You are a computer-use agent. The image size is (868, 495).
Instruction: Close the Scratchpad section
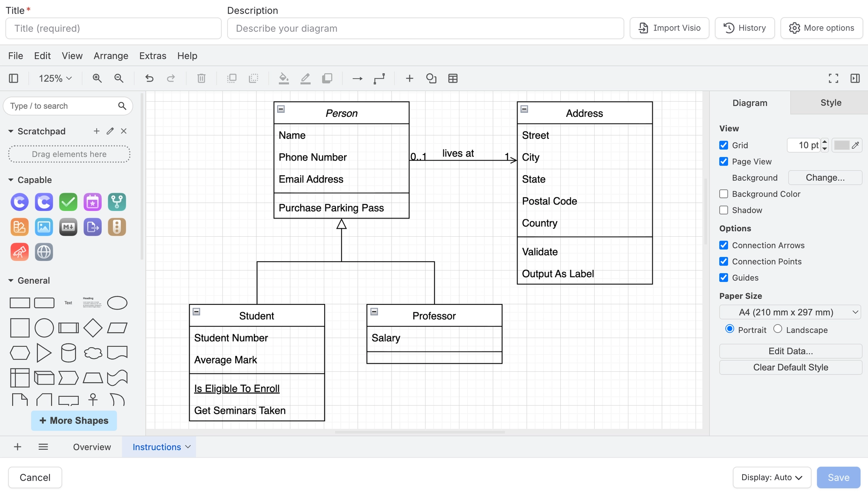point(124,131)
